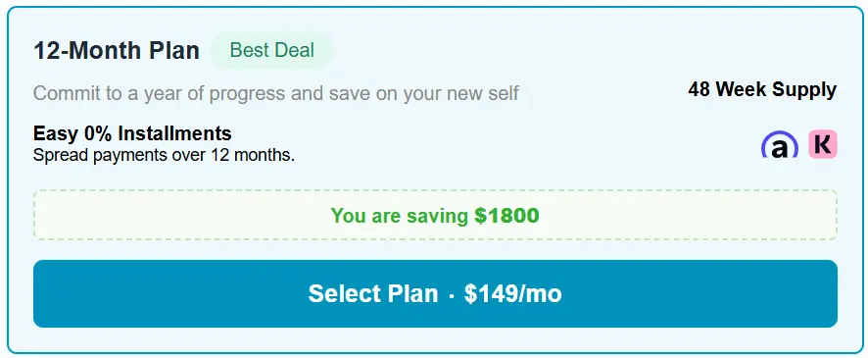The height and width of the screenshot is (358, 868).
Task: Click the 48 Week Supply label
Action: (x=762, y=89)
